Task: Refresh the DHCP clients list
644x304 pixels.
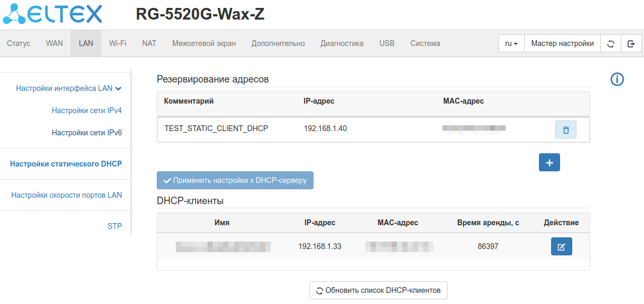Action: (378, 290)
